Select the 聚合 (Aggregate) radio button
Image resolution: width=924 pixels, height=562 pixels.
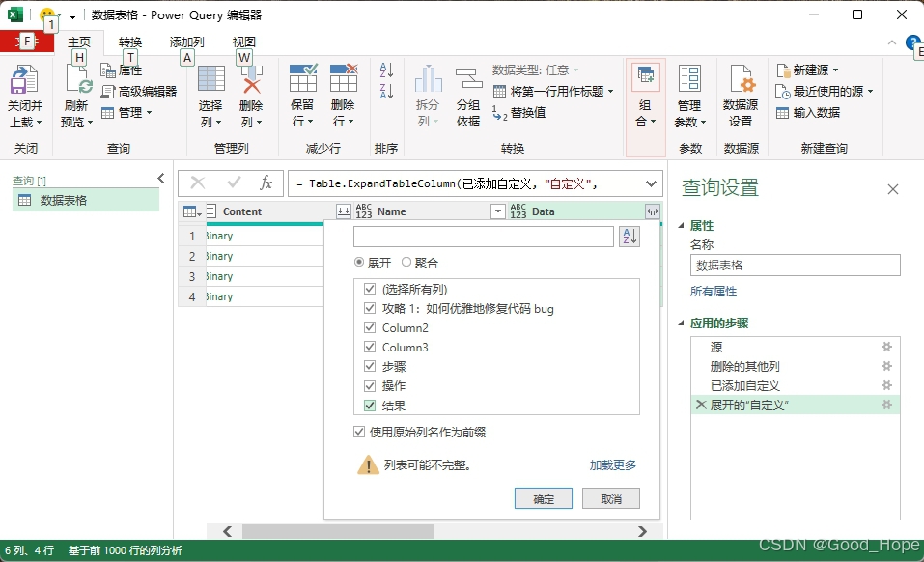pyautogui.click(x=406, y=262)
